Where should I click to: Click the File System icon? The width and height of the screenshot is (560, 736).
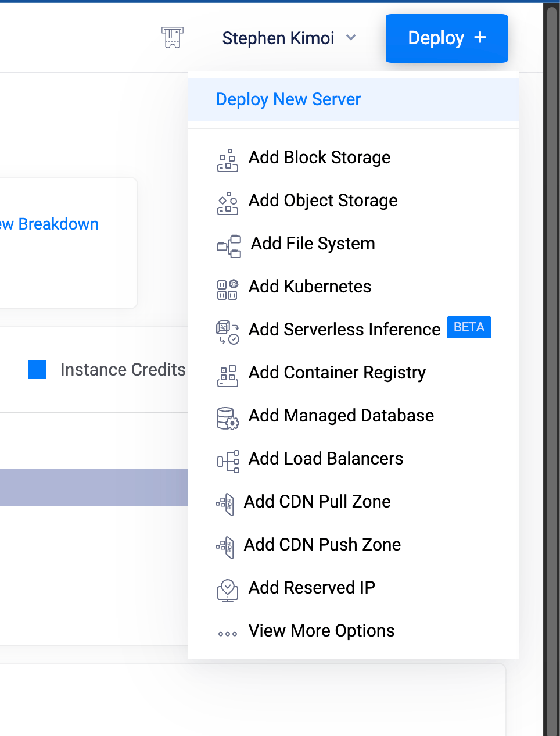228,246
